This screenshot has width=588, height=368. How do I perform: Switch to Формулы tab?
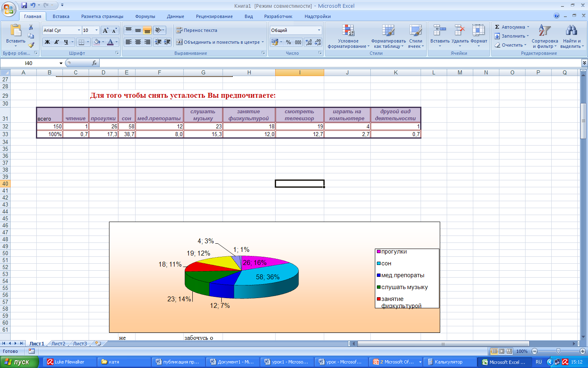[145, 16]
